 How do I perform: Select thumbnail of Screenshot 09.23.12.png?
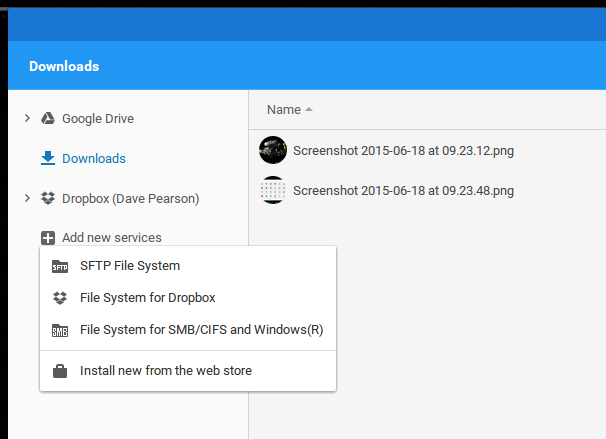[x=273, y=150]
